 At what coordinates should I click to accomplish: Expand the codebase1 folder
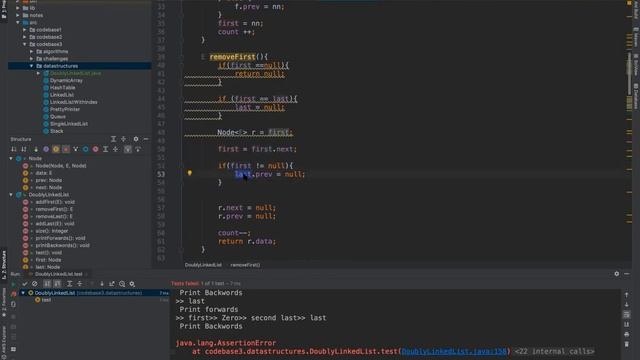pos(24,30)
